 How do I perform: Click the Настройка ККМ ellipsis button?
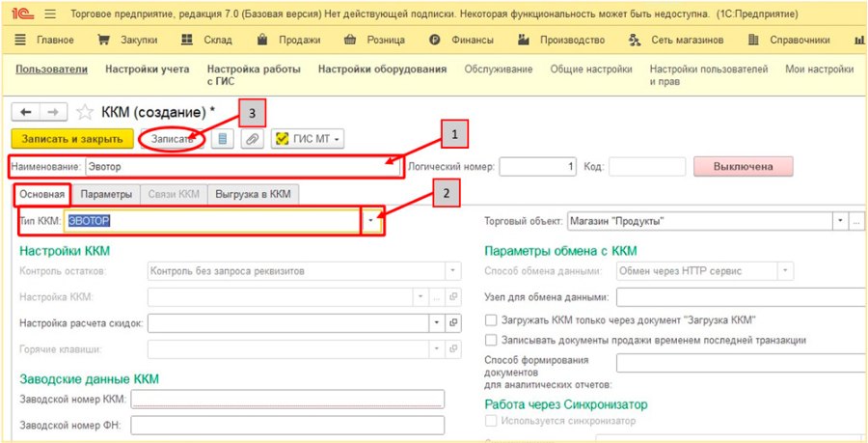(437, 297)
